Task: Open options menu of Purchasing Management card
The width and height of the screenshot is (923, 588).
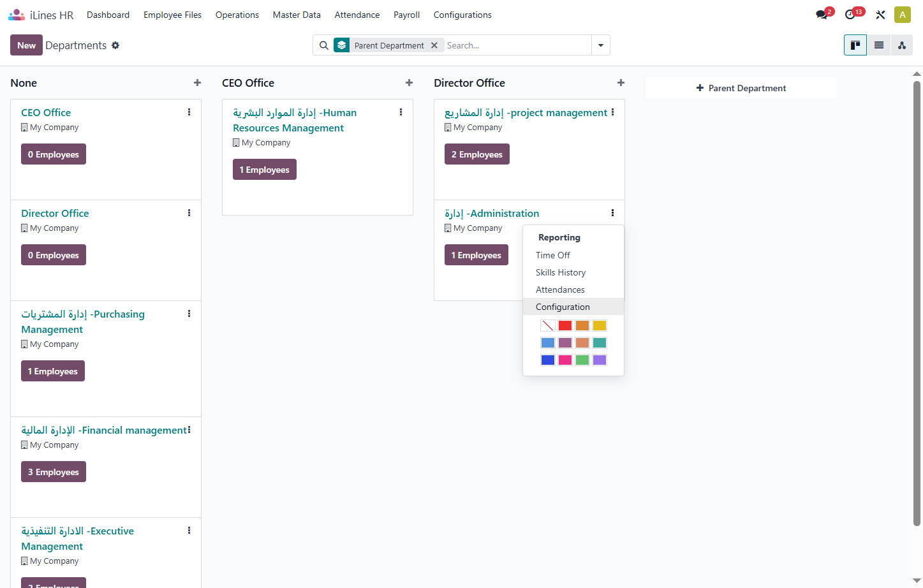Action: click(189, 314)
